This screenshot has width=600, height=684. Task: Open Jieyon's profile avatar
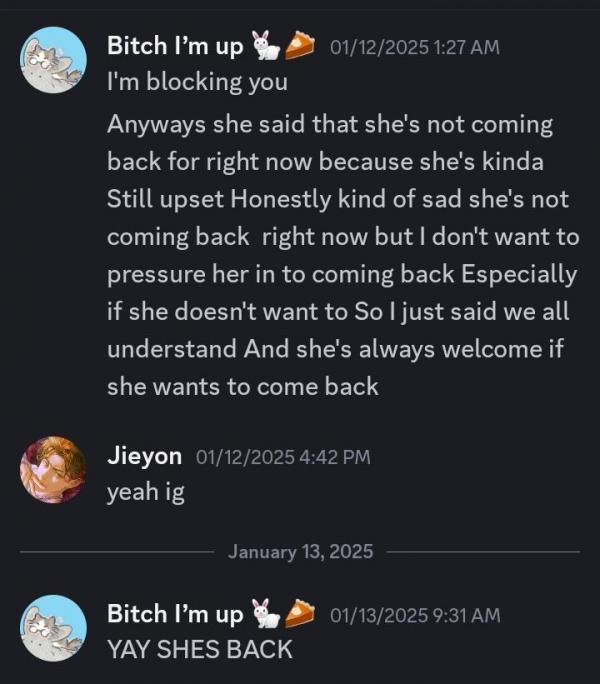(x=53, y=469)
